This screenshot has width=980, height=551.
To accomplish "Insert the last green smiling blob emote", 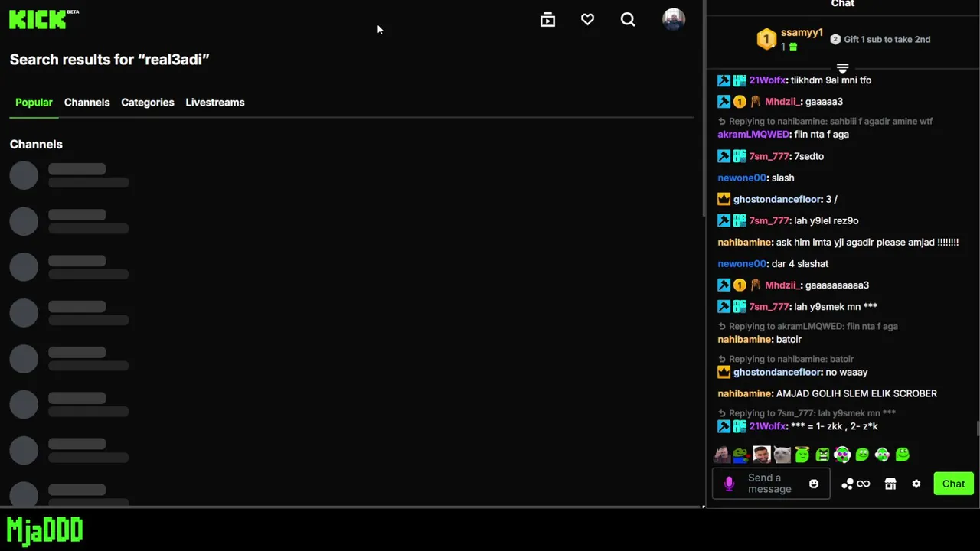I will click(x=903, y=455).
